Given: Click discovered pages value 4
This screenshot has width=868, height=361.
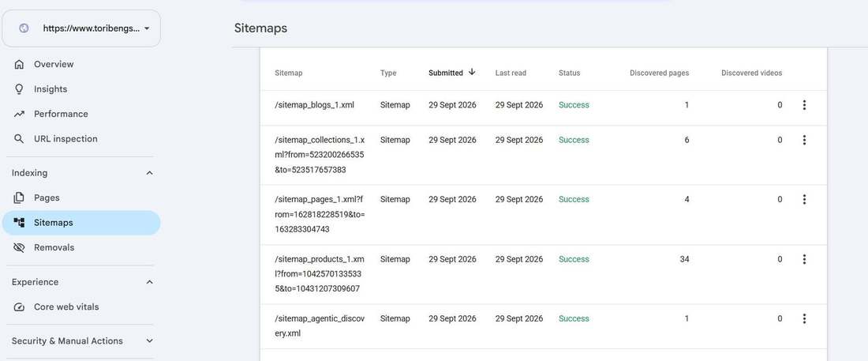Looking at the screenshot, I should pos(687,200).
